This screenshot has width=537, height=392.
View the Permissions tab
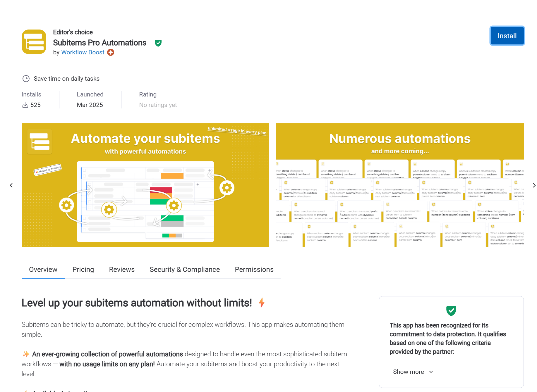click(x=254, y=270)
